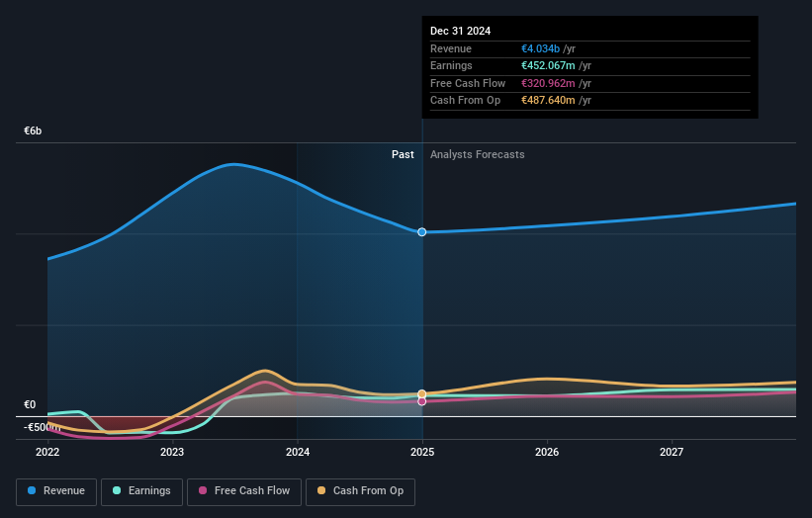Screen dimensions: 812x518
Task: Click the €487.640m cash from op value
Action: [x=548, y=101]
